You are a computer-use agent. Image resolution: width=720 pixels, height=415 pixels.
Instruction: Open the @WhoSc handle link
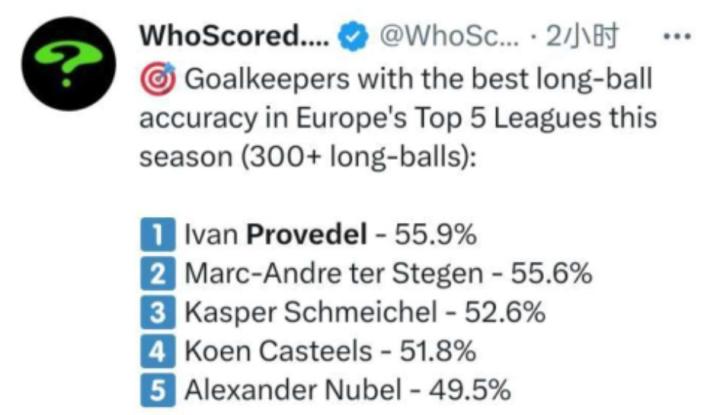pyautogui.click(x=444, y=37)
